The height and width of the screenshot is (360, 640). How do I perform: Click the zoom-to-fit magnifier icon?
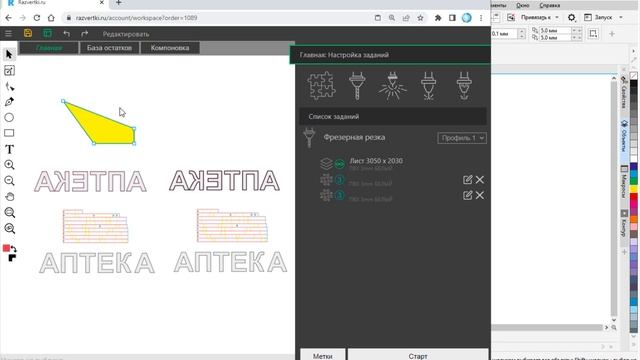click(9, 213)
